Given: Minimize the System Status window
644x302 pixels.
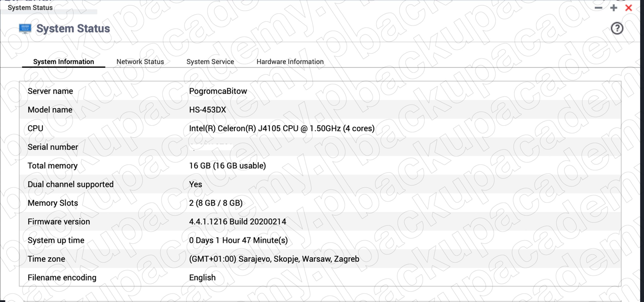Looking at the screenshot, I should (598, 8).
